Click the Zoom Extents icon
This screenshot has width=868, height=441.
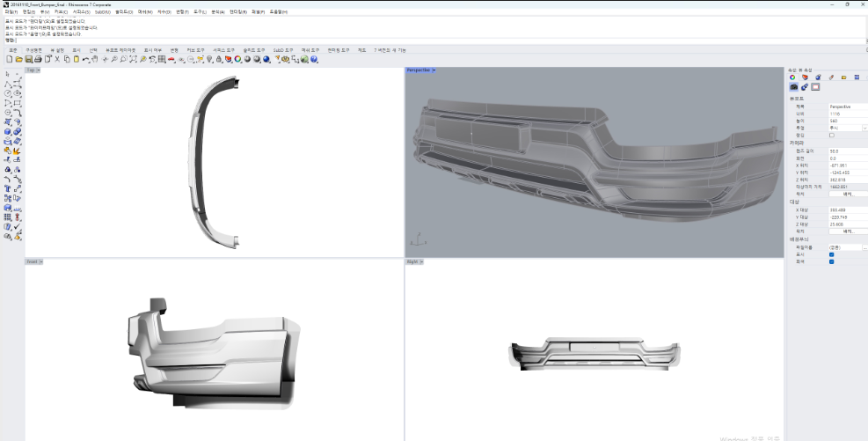134,59
